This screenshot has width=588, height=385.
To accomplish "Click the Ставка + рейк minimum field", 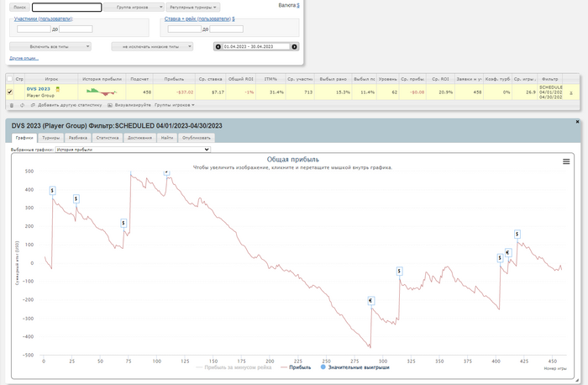I will pyautogui.click(x=185, y=29).
